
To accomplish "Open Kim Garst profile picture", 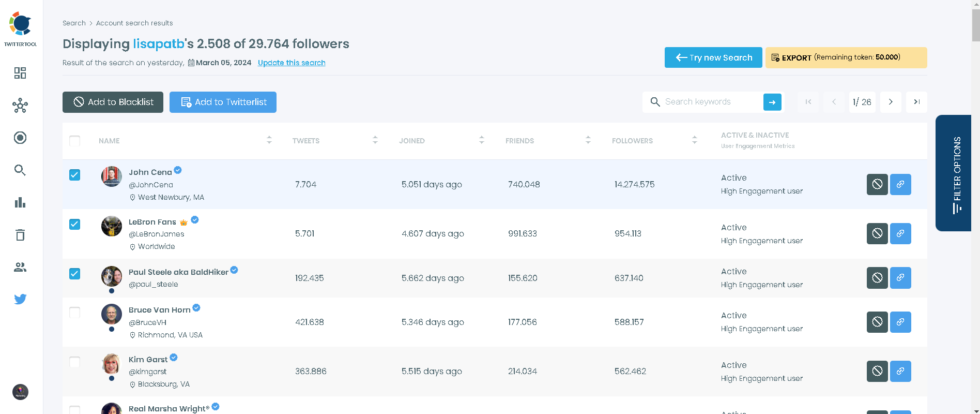I will [112, 364].
